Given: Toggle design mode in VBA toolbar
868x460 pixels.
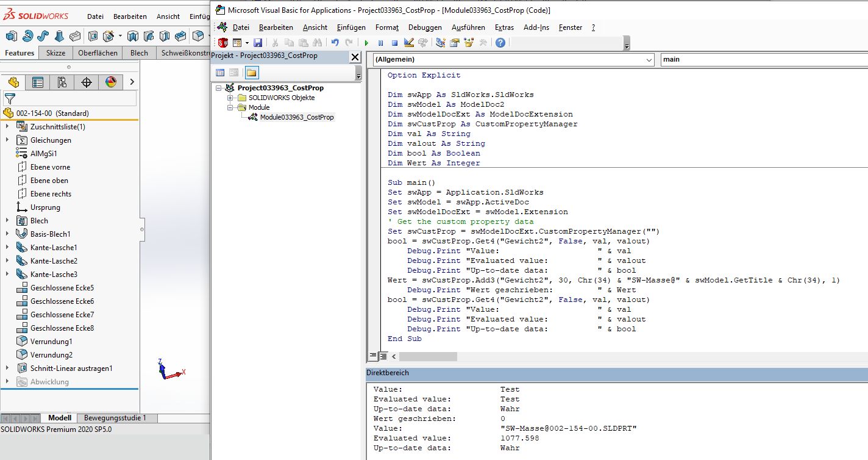Looking at the screenshot, I should tap(409, 42).
